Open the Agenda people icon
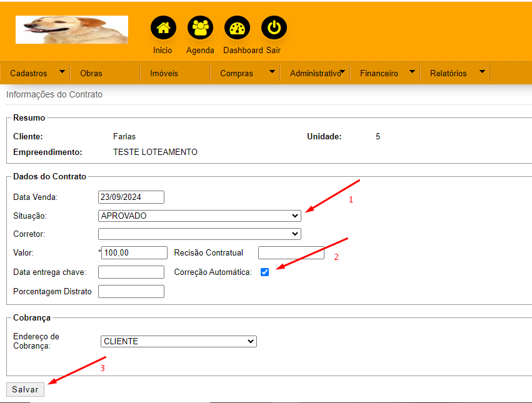532x403 pixels. 200,28
